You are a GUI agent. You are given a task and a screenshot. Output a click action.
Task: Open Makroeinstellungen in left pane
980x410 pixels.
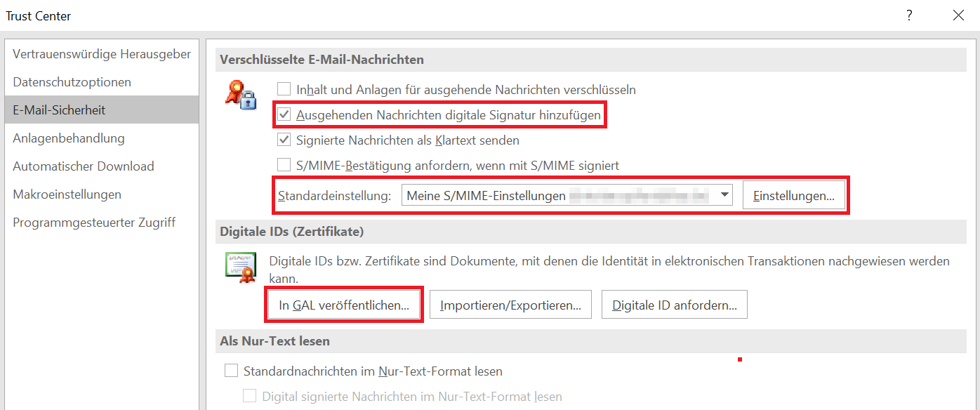(67, 194)
